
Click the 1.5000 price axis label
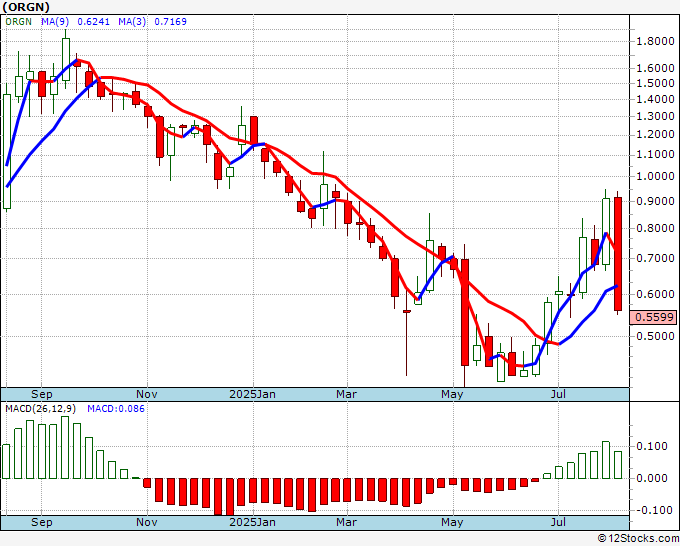pos(655,83)
